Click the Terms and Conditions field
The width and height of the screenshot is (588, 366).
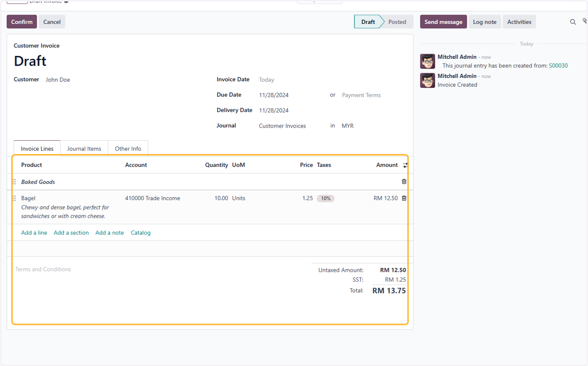click(x=43, y=269)
